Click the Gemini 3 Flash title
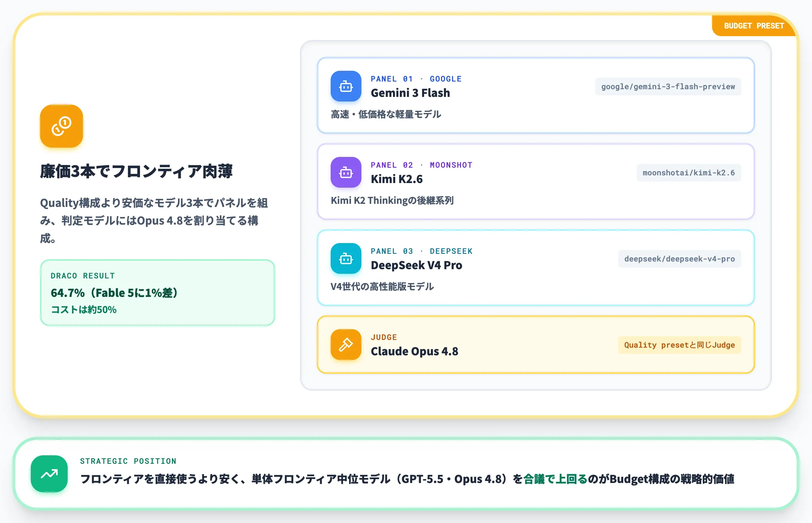Viewport: 812px width, 523px height. tap(410, 93)
